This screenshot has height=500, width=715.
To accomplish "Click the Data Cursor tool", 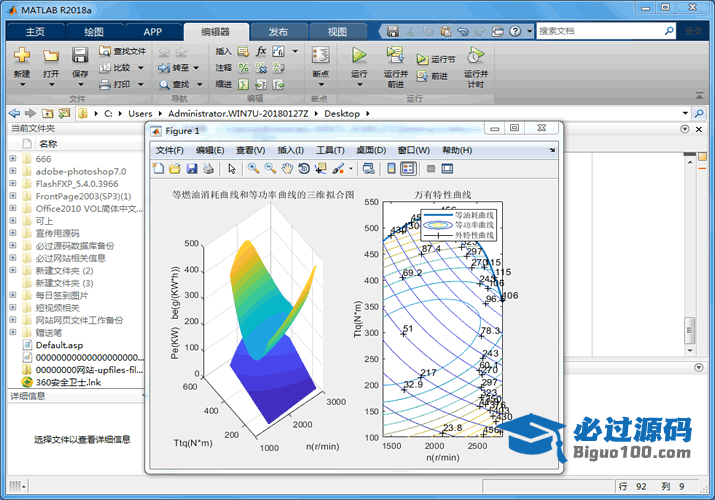I will 321,168.
